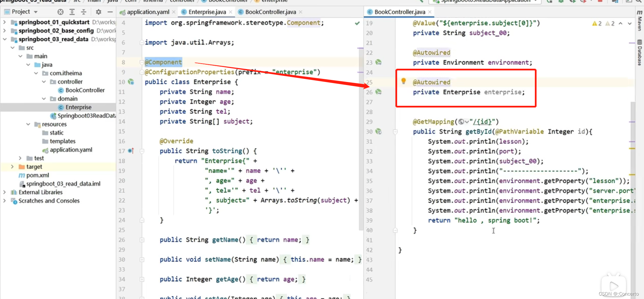The height and width of the screenshot is (299, 644).
Task: Expand External Libraries node
Action: pyautogui.click(x=4, y=192)
